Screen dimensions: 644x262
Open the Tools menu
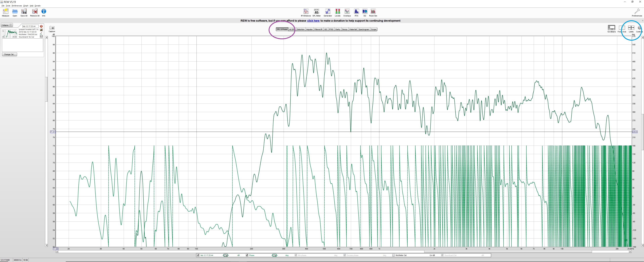point(8,6)
